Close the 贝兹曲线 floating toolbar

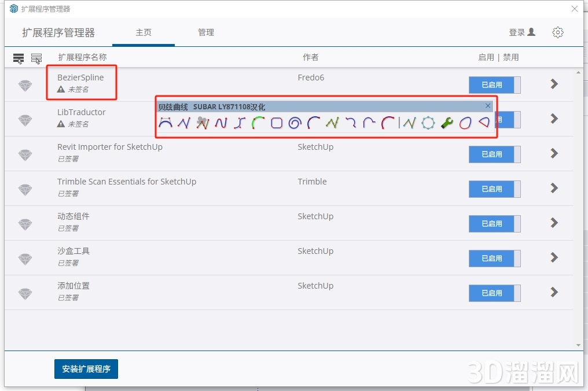tap(488, 106)
